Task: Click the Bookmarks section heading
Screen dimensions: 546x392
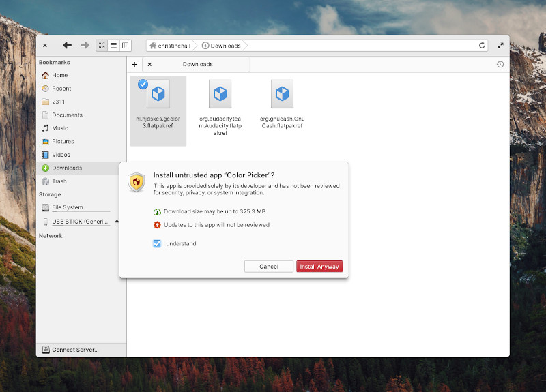Action: click(x=55, y=62)
